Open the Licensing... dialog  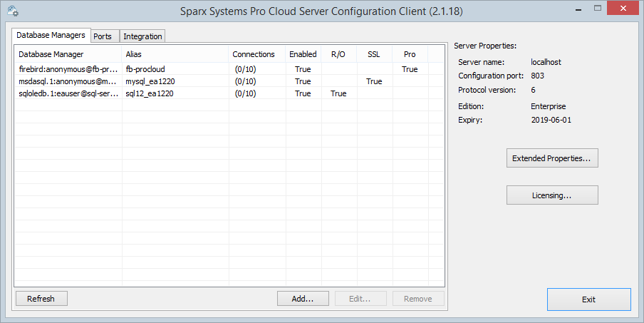552,195
